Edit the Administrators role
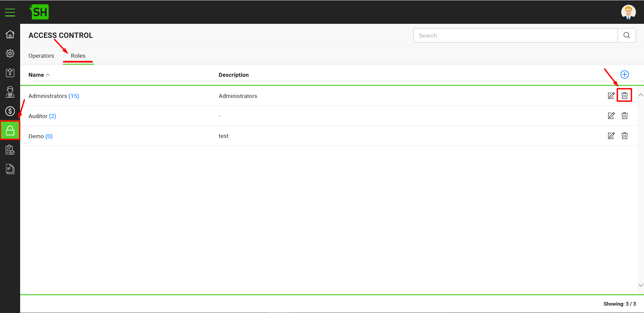This screenshot has height=313, width=644. 611,96
